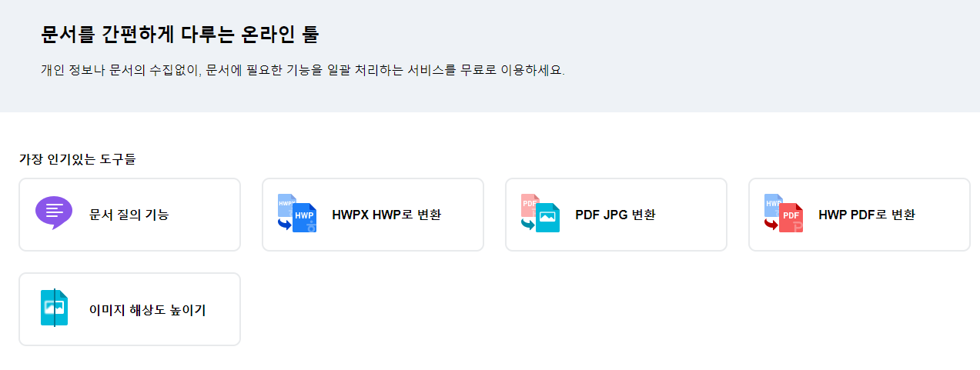Click the HWP PDF로 변환 tool card
The width and height of the screenshot is (980, 370).
pyautogui.click(x=859, y=215)
